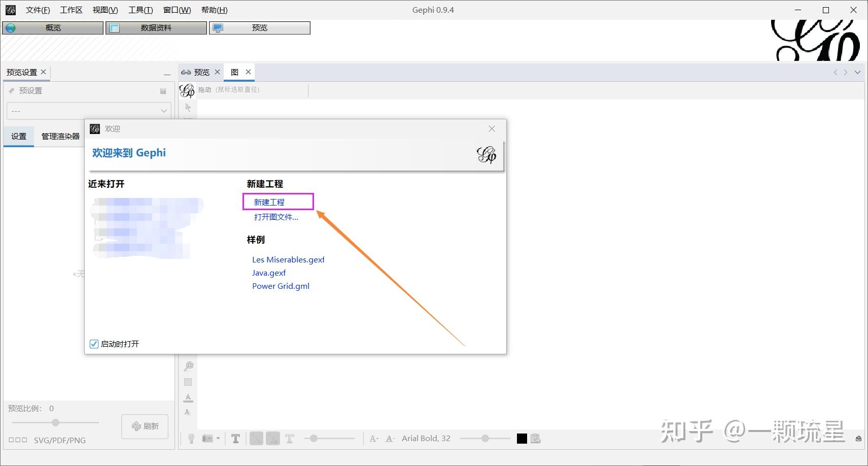This screenshot has height=466, width=868.
Task: Click the black label color swatch
Action: click(x=522, y=439)
